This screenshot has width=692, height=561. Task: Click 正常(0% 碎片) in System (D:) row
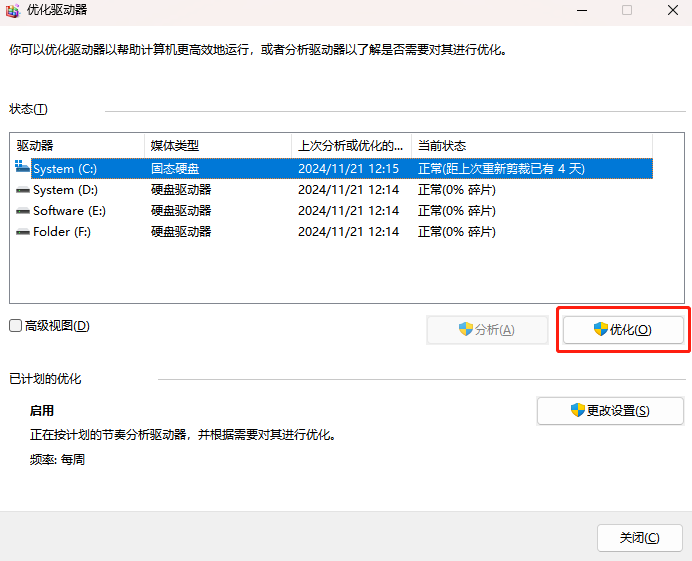coord(457,190)
